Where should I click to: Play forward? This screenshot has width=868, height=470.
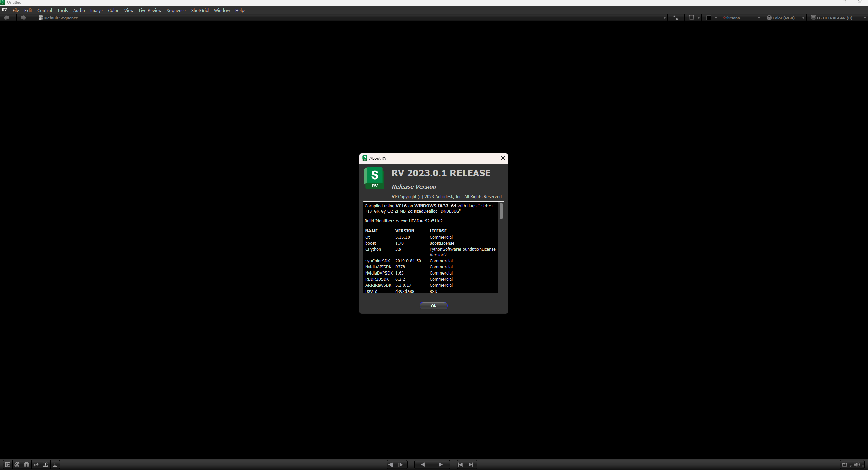tap(441, 464)
